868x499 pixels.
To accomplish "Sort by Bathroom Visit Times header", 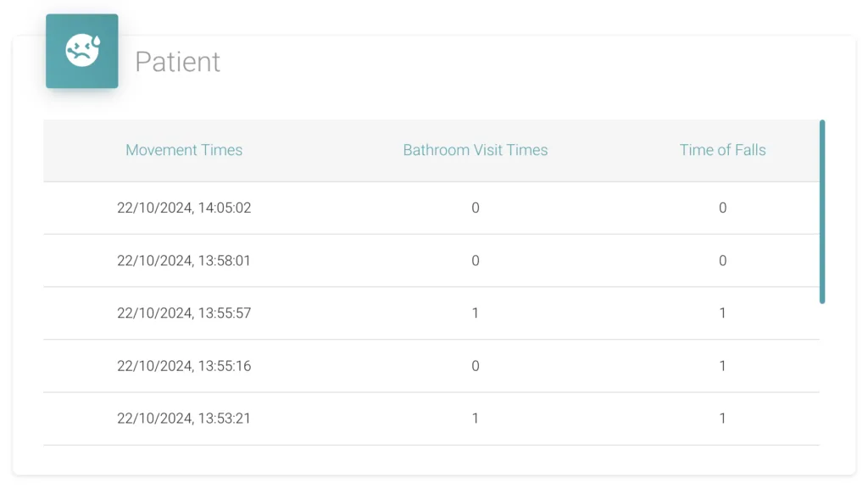I will [475, 150].
